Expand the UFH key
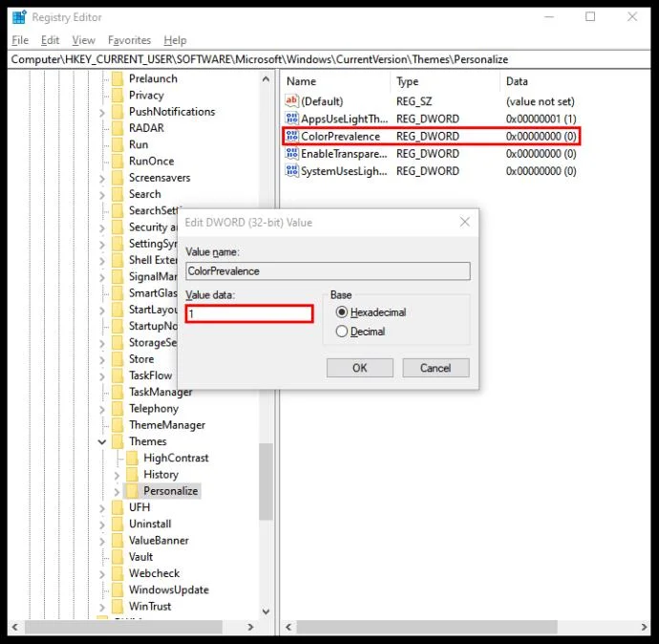Screen dimensions: 659x644 pyautogui.click(x=102, y=508)
